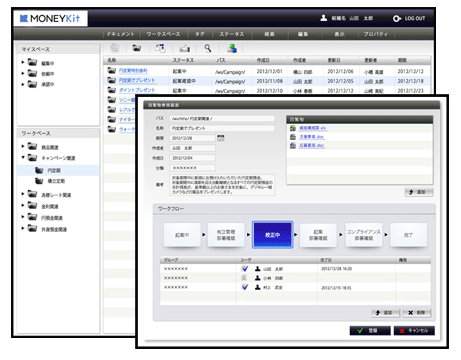Select the final workflow step box
461x360 pixels.
(408, 235)
